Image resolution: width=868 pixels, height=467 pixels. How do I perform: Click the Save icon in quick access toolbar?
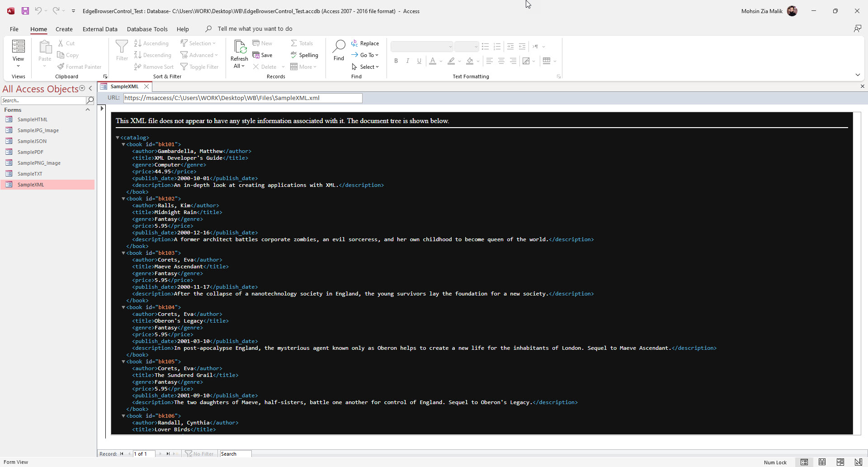pos(25,11)
